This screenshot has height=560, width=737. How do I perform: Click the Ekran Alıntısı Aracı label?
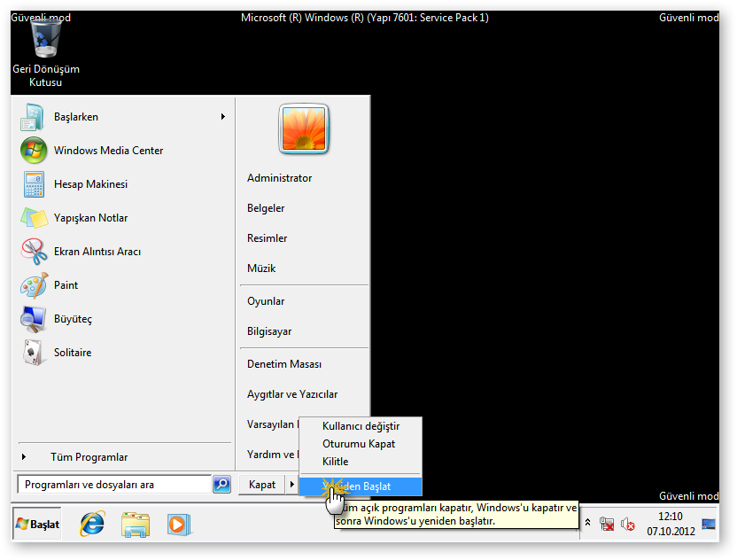point(97,252)
